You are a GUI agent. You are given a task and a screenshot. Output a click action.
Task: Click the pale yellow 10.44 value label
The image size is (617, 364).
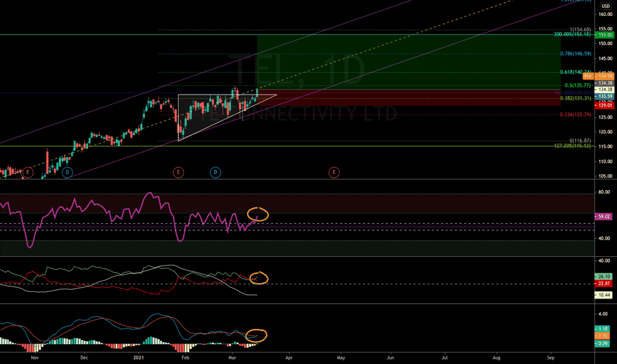pyautogui.click(x=603, y=295)
